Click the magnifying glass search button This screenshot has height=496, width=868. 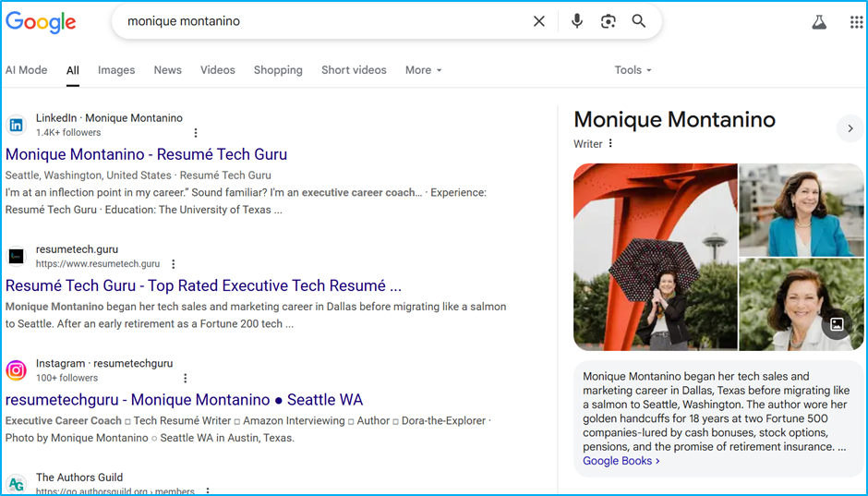[639, 21]
